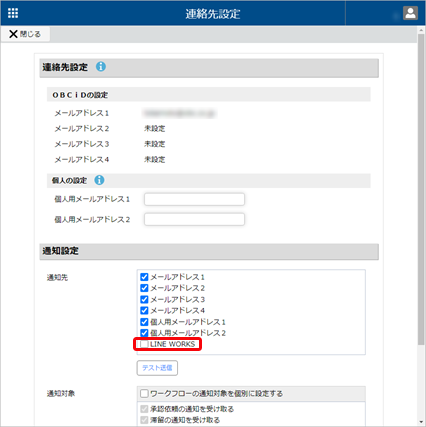Check ワークフローの通知対象を個別に設定する
Viewport: 426px width, 427px height.
[x=144, y=394]
